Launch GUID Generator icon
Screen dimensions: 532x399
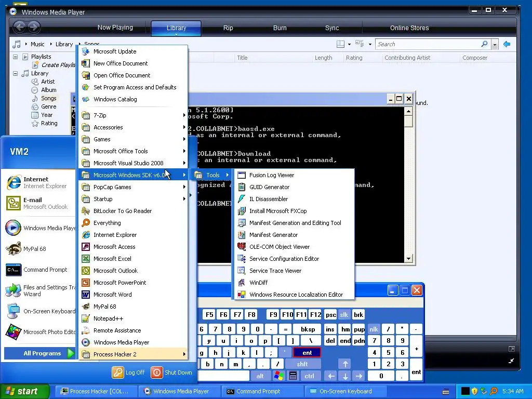pos(242,187)
